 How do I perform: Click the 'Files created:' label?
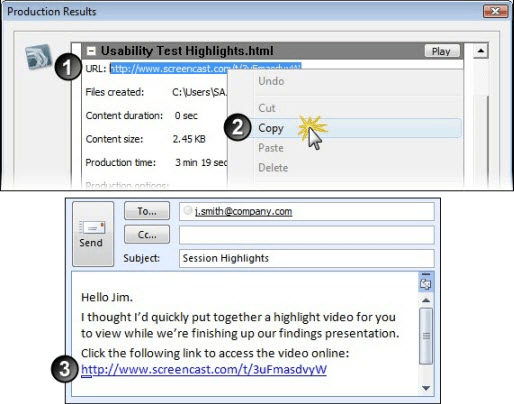coord(114,92)
